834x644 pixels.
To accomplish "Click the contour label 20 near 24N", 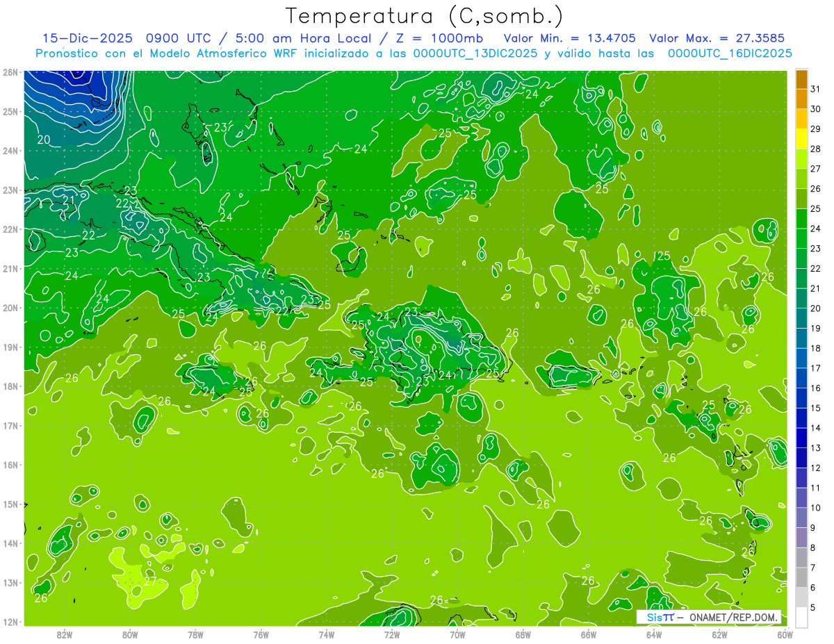I will (44, 140).
